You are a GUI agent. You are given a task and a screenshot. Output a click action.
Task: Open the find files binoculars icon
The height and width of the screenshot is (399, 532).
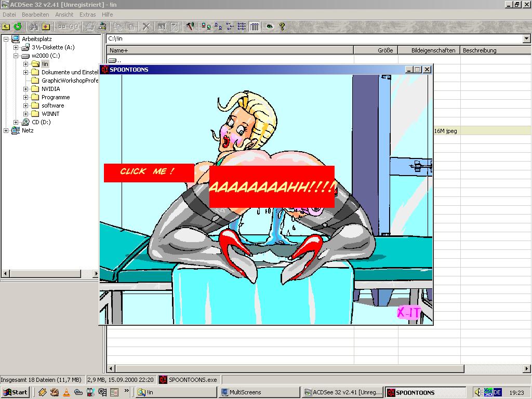[x=34, y=26]
